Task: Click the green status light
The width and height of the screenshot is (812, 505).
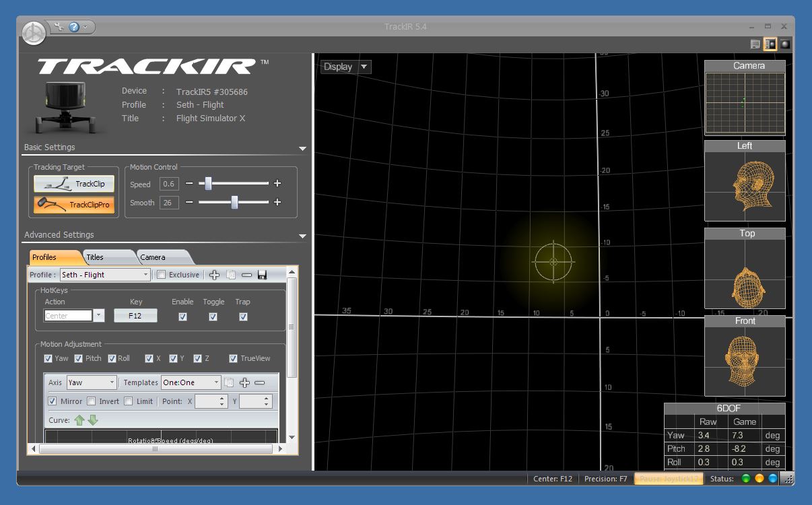Action: (745, 479)
